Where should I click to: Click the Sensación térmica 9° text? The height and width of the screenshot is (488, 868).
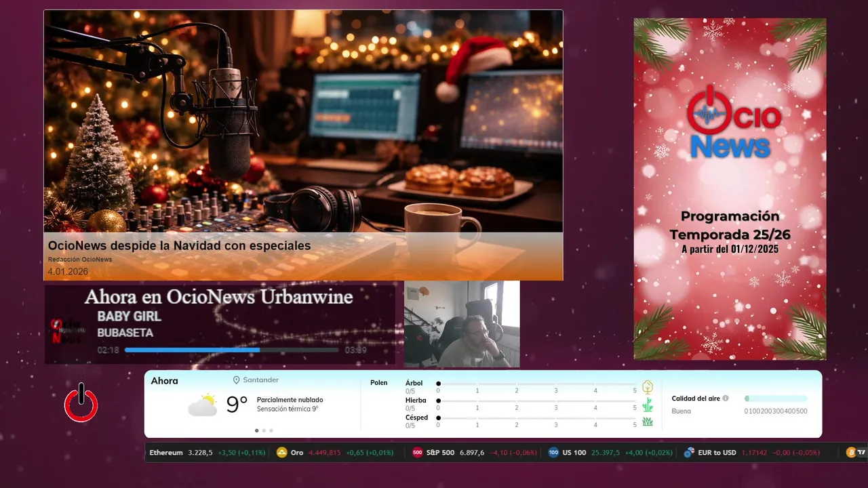(288, 409)
